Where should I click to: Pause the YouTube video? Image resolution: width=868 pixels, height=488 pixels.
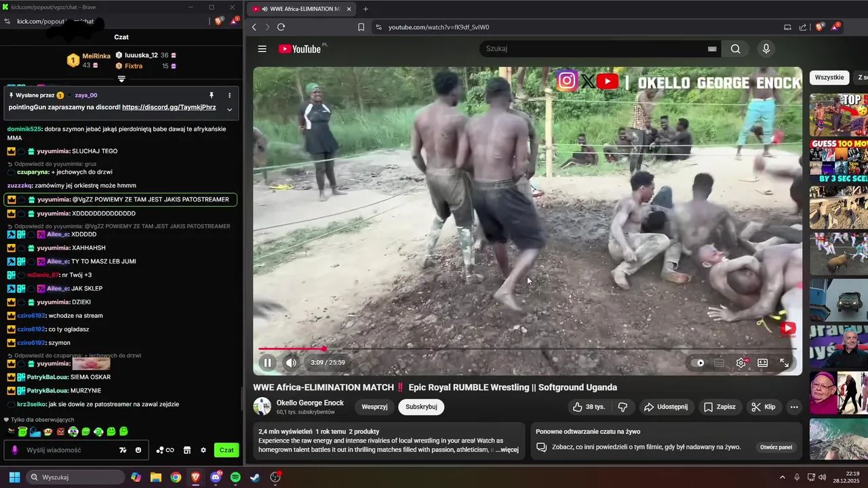(x=267, y=363)
